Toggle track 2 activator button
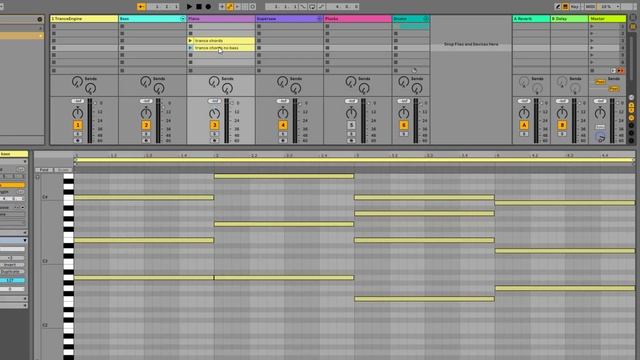The width and height of the screenshot is (640, 360). 146,125
